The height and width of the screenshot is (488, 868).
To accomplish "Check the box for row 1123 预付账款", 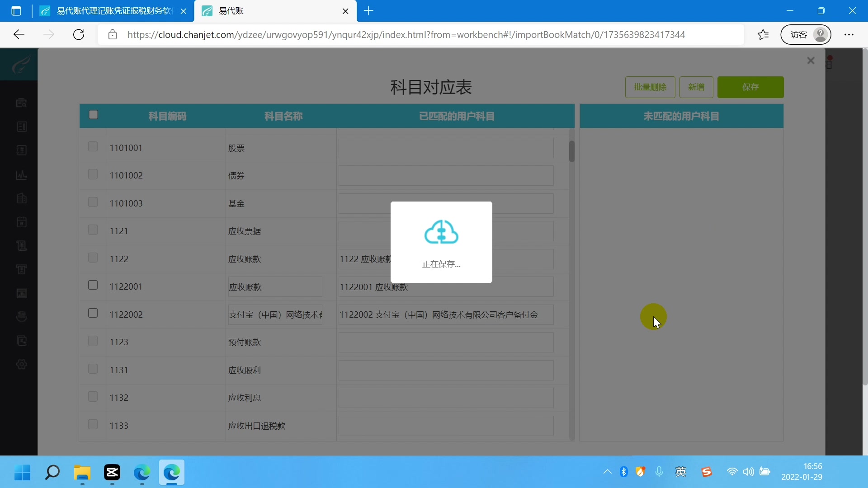I will (93, 341).
